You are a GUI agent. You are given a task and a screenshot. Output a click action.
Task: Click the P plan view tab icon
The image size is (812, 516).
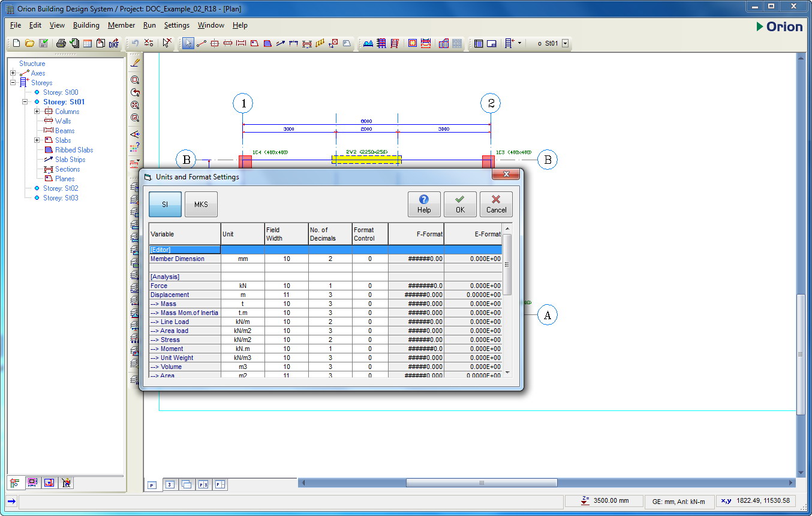(152, 485)
